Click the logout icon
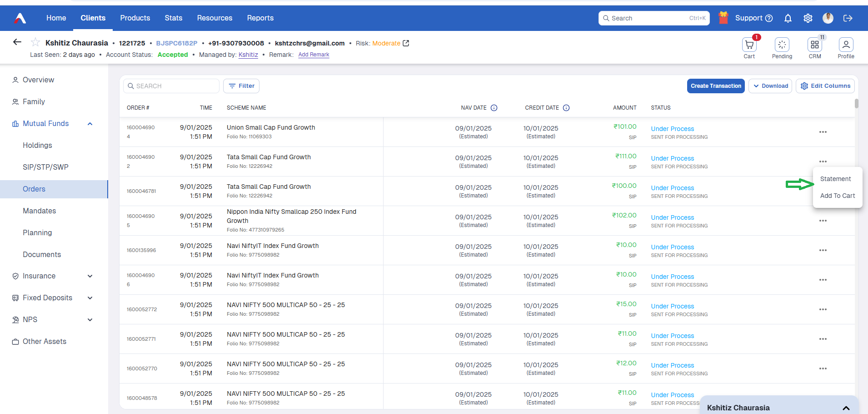The width and height of the screenshot is (868, 414). (x=848, y=18)
